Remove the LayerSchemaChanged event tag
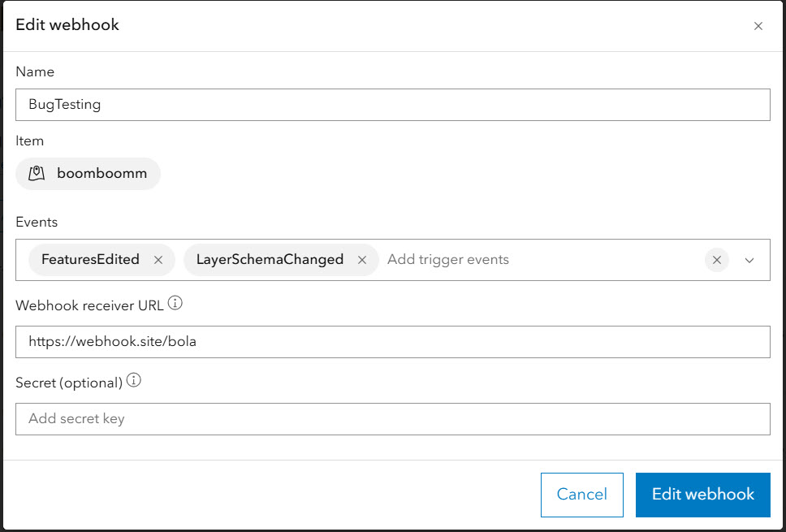This screenshot has width=786, height=532. (x=361, y=259)
